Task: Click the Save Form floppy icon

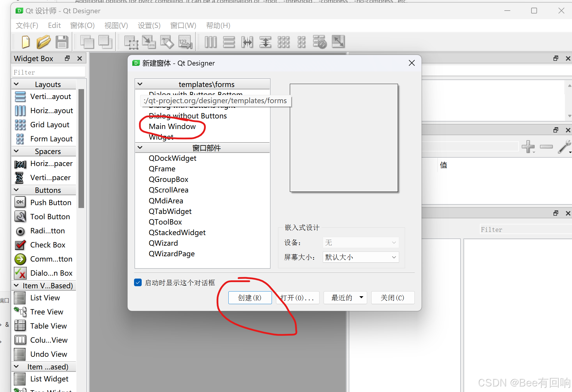Action: click(62, 42)
